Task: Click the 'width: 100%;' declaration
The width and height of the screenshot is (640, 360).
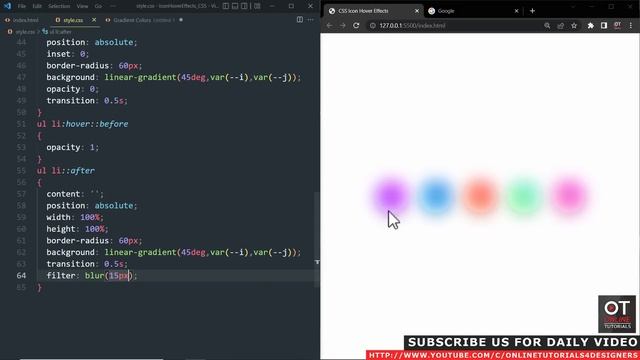Action: tap(75, 217)
